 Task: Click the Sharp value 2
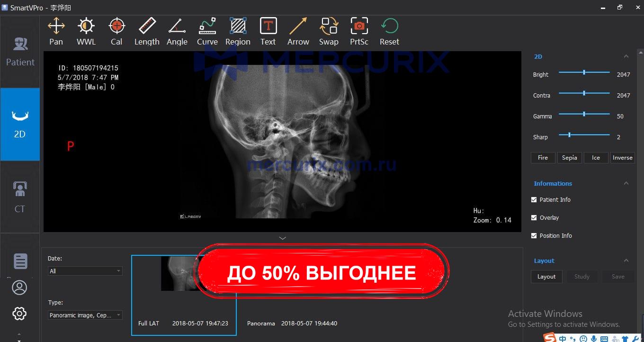pyautogui.click(x=618, y=137)
